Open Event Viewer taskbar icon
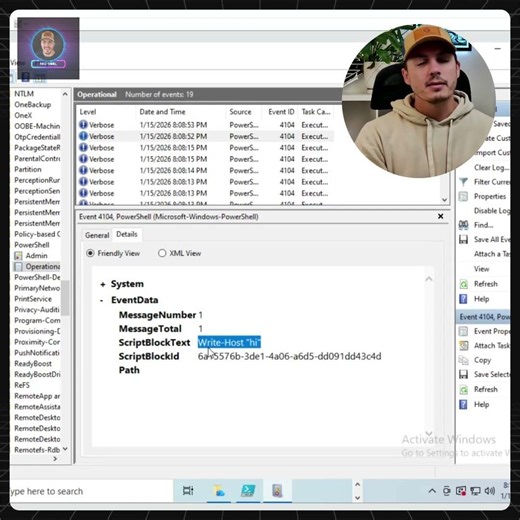 (277, 491)
